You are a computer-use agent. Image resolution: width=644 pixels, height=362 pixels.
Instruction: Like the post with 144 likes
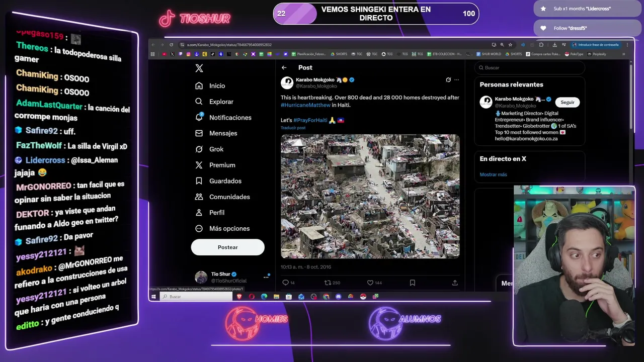pyautogui.click(x=370, y=283)
